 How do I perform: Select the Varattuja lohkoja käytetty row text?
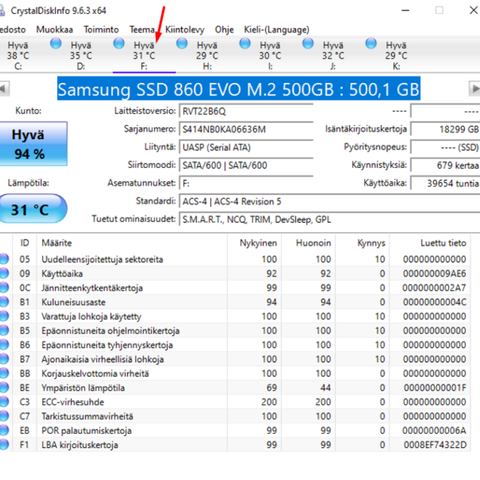pyautogui.click(x=91, y=316)
